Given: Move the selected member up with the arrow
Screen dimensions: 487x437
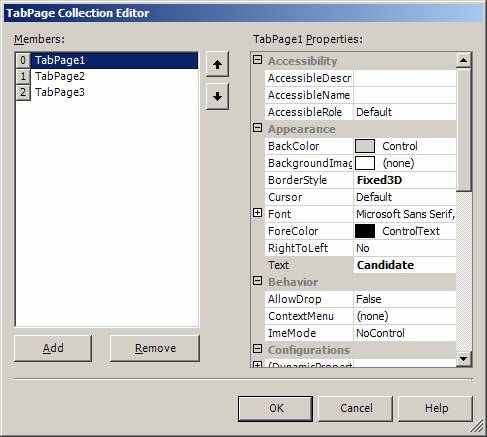Looking at the screenshot, I should [x=217, y=64].
